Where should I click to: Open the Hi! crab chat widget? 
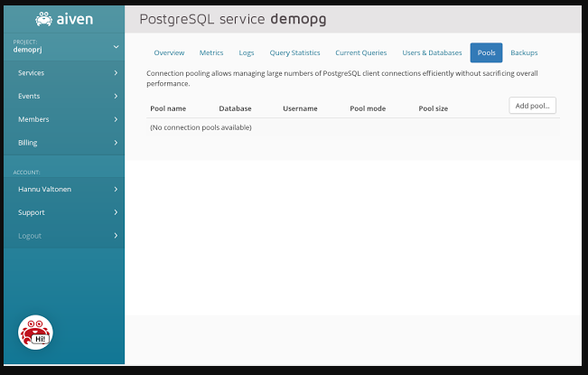(36, 333)
